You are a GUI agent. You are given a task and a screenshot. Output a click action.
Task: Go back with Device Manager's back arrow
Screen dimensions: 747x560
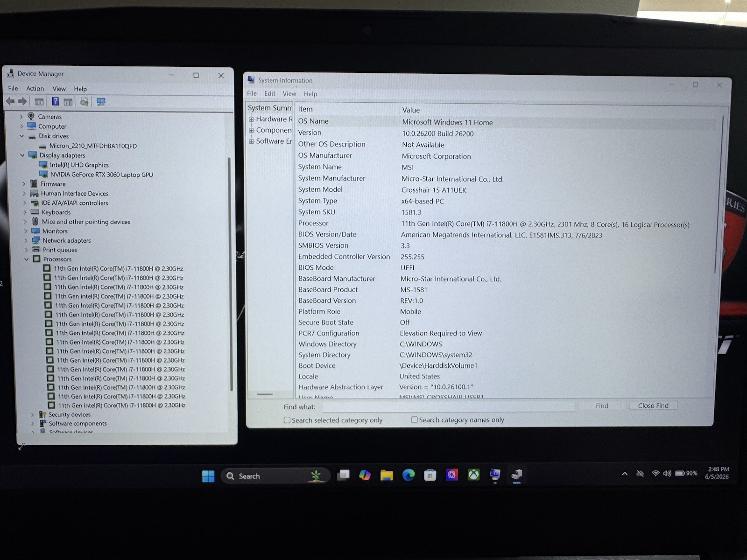point(10,101)
